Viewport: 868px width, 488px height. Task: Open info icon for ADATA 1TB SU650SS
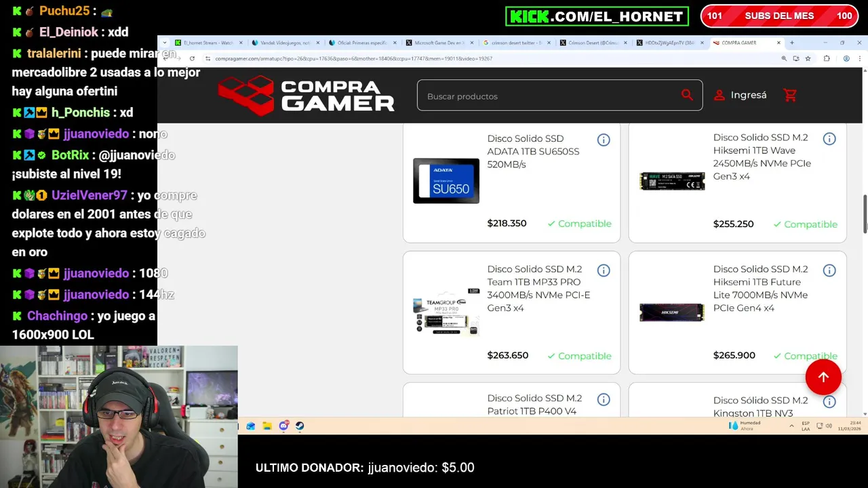coord(604,140)
